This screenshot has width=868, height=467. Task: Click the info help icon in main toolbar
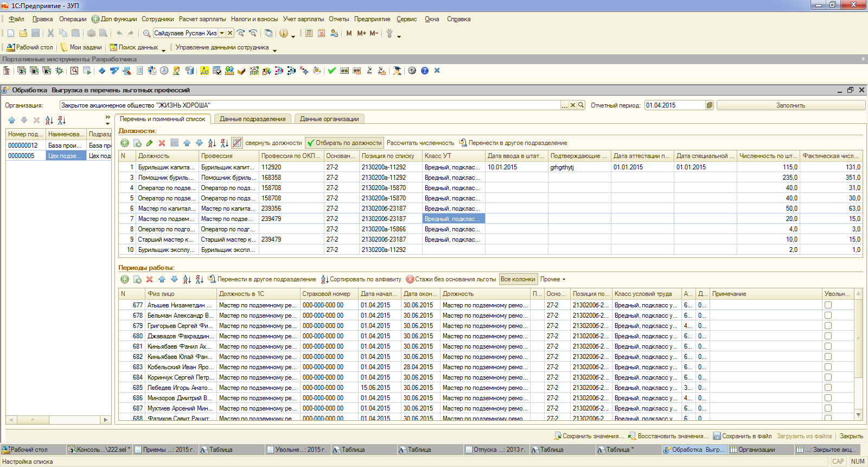tap(284, 33)
